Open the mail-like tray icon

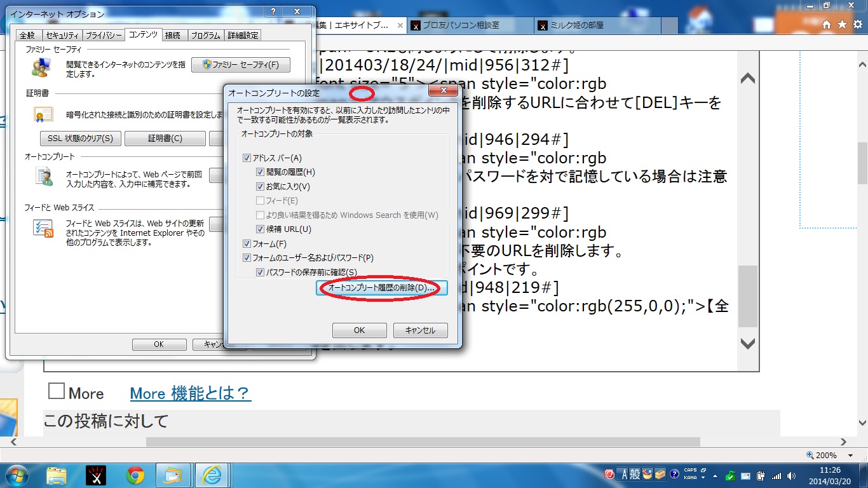coord(747,475)
